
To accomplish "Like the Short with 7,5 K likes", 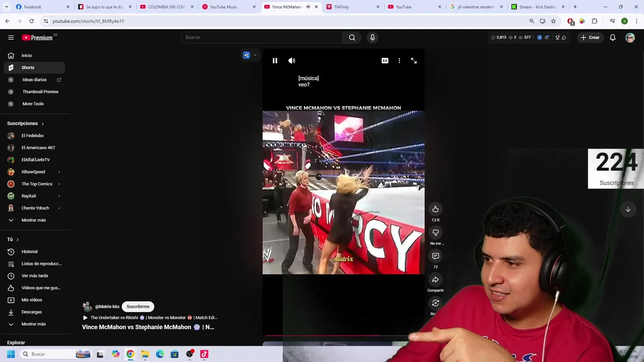I will pyautogui.click(x=436, y=209).
